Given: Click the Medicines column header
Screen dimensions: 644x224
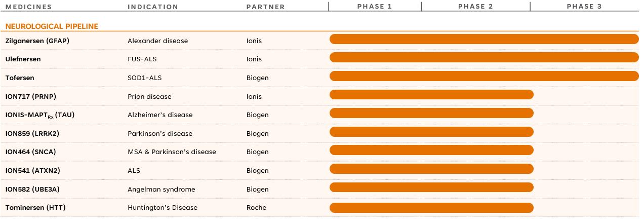Looking at the screenshot, I should [x=28, y=7].
